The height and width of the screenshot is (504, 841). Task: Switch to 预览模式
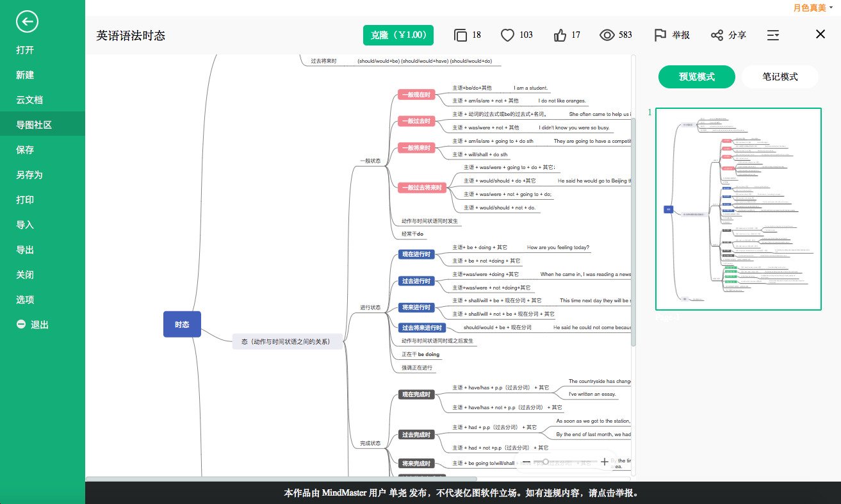pos(697,77)
